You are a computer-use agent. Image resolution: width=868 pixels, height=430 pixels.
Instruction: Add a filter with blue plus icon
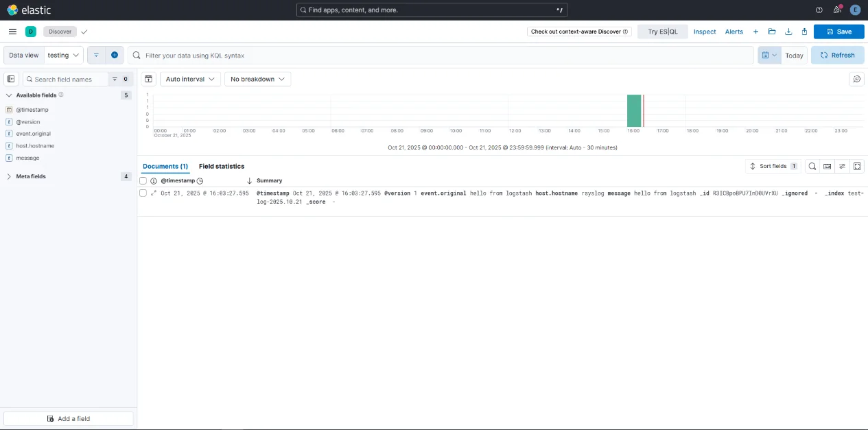tap(115, 55)
